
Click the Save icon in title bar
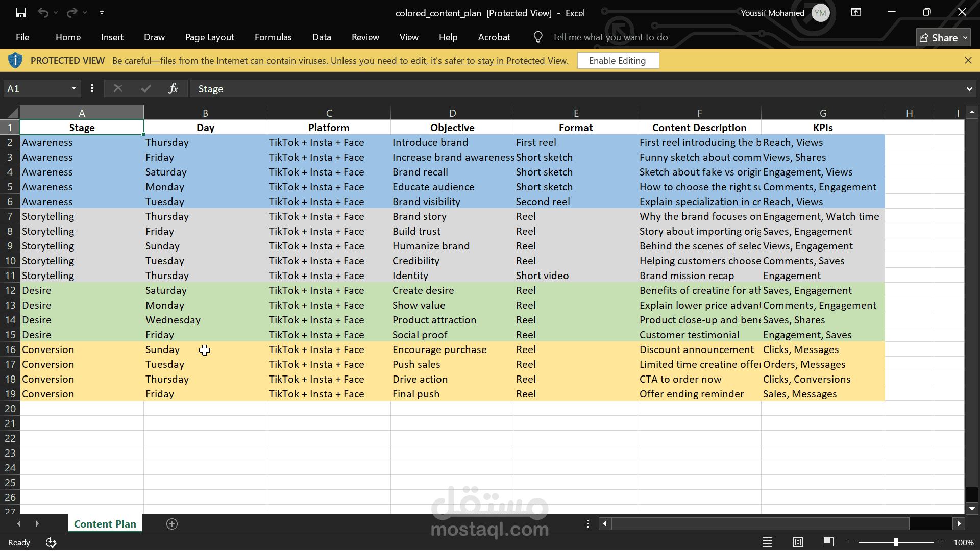point(21,13)
